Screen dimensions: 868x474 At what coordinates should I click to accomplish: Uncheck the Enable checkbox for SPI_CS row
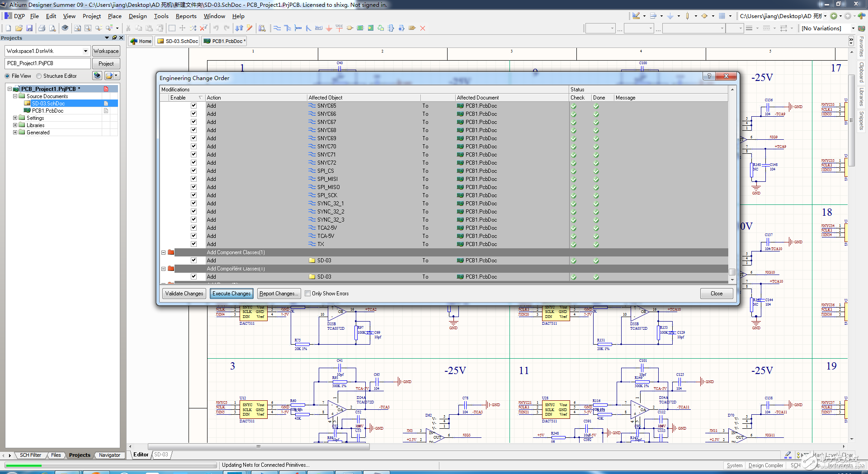point(193,171)
